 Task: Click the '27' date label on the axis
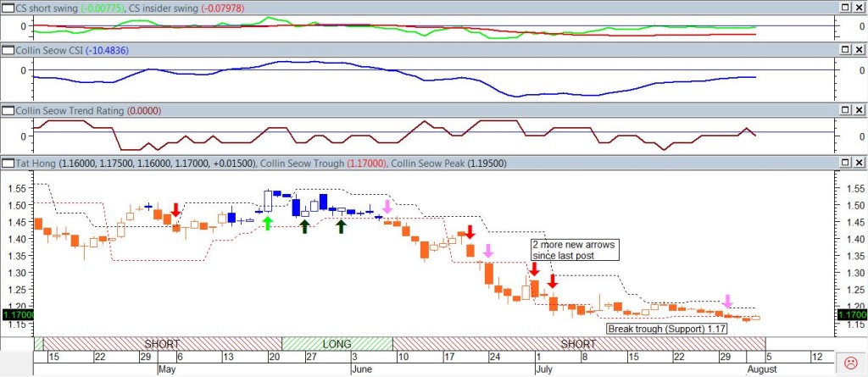tap(311, 357)
